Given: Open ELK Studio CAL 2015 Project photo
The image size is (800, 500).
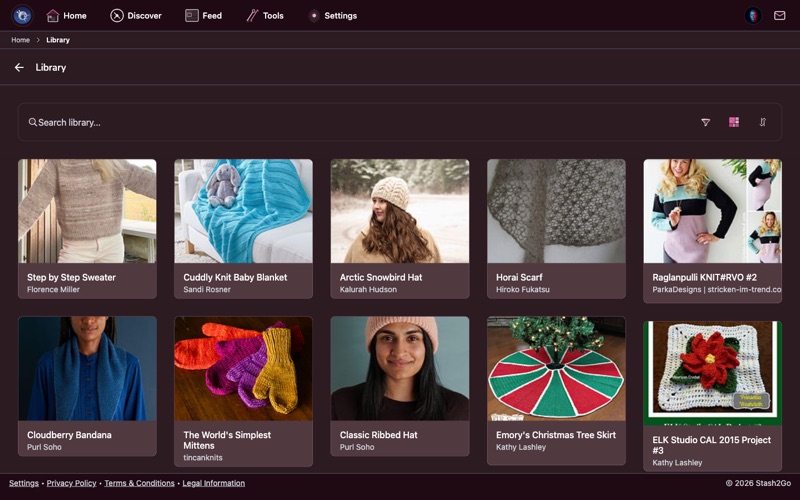Looking at the screenshot, I should click(x=713, y=373).
